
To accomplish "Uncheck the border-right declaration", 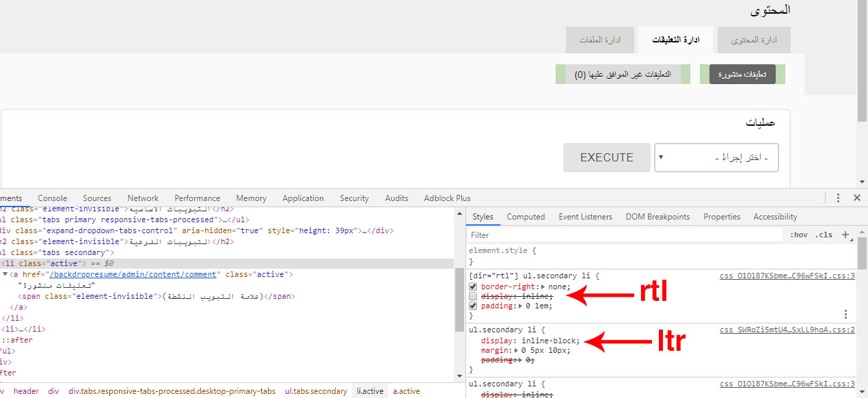I will pos(472,286).
